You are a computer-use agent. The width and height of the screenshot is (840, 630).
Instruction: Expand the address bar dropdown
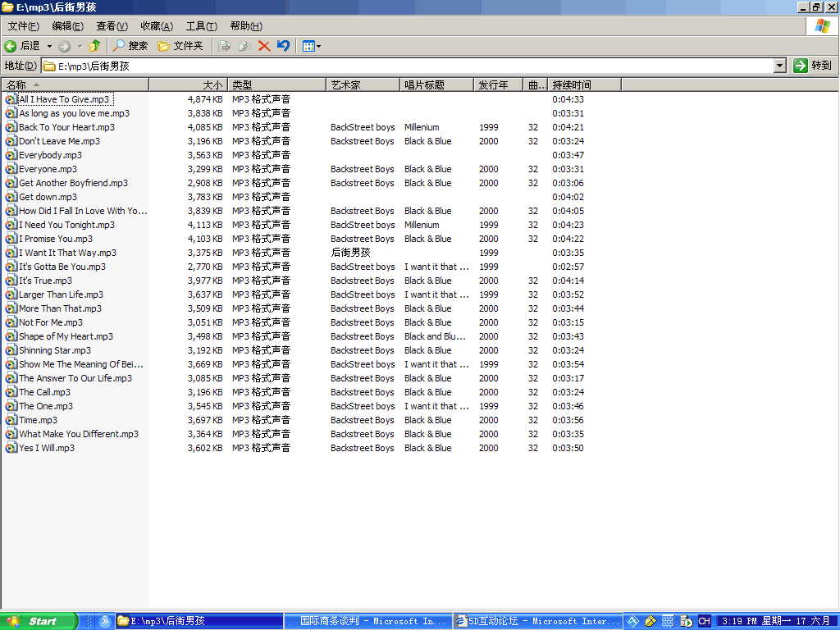(x=780, y=66)
